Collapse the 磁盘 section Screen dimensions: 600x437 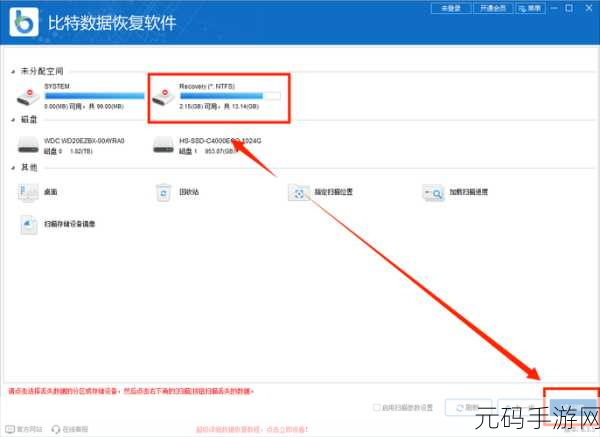(13, 120)
